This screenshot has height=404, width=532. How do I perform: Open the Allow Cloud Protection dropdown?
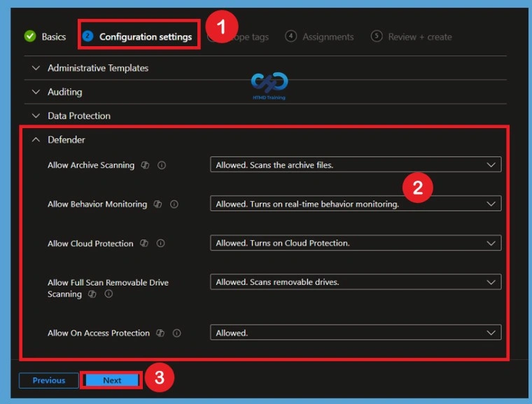356,243
